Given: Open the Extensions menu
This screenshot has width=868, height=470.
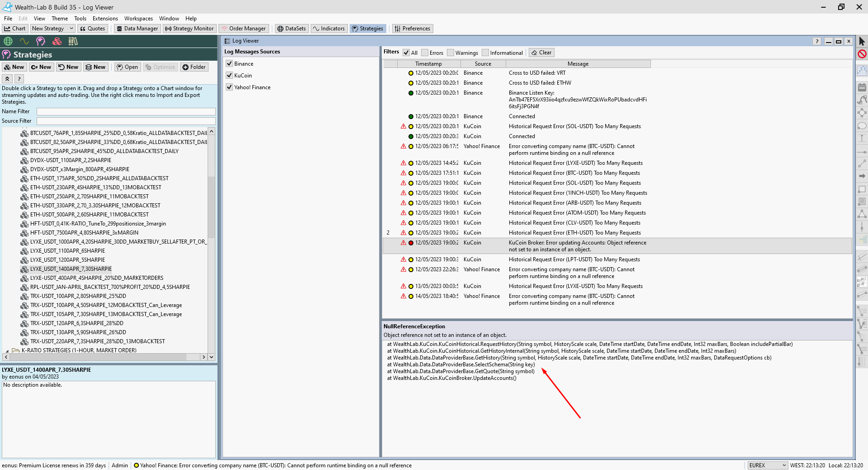Looking at the screenshot, I should pyautogui.click(x=105, y=19).
